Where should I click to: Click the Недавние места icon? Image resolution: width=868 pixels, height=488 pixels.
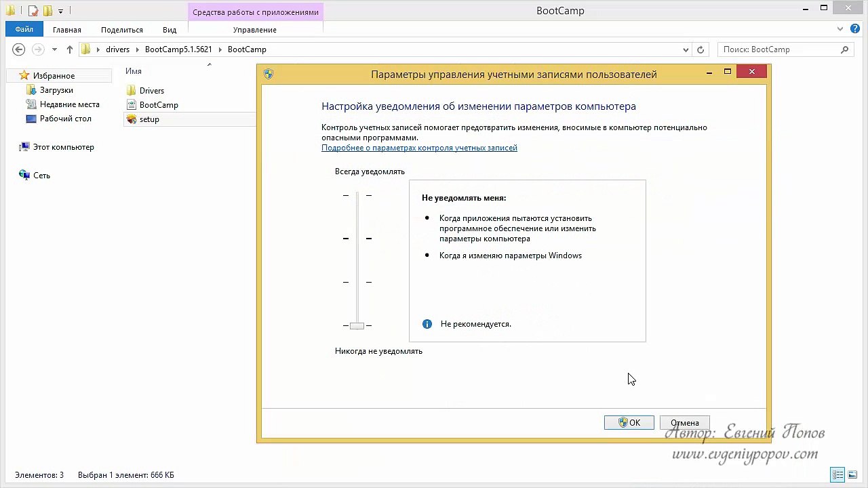(31, 104)
